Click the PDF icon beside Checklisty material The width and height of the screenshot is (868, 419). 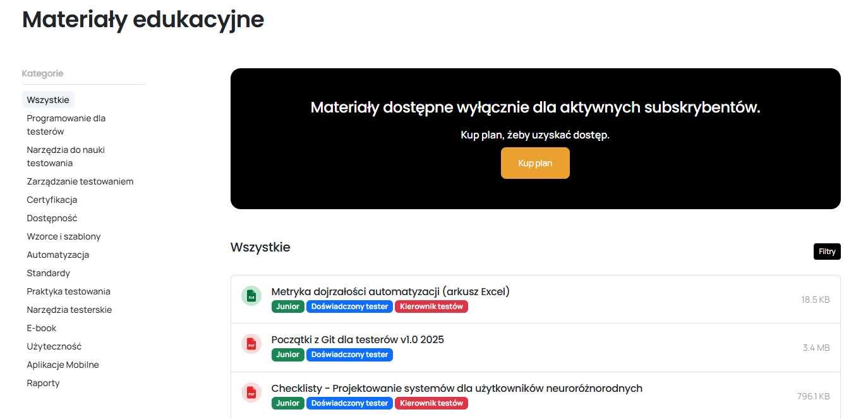click(x=251, y=392)
